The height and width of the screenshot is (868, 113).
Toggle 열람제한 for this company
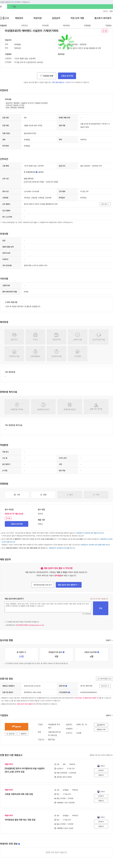[x=23, y=734]
